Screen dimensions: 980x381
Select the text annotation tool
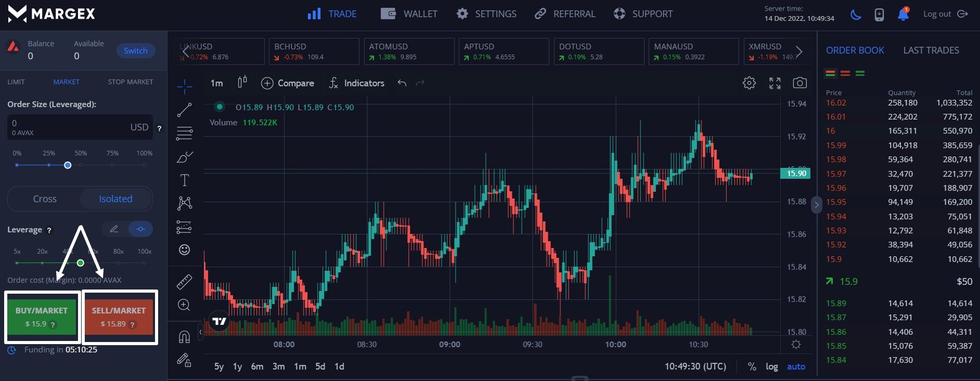(184, 180)
